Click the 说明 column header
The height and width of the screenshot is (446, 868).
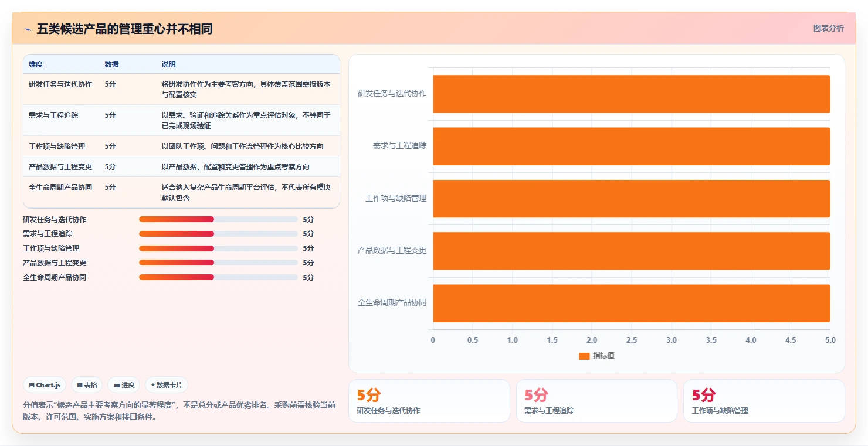click(168, 64)
